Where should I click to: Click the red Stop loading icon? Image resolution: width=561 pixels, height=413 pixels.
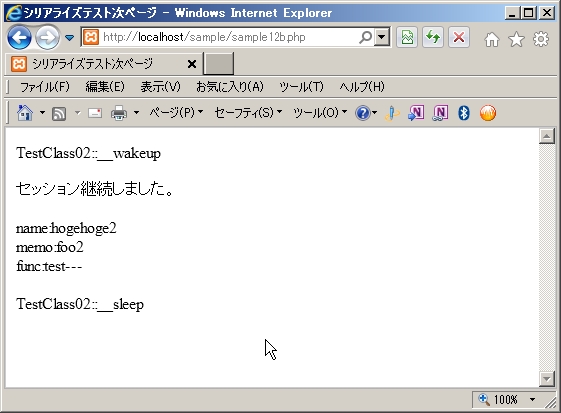click(459, 37)
